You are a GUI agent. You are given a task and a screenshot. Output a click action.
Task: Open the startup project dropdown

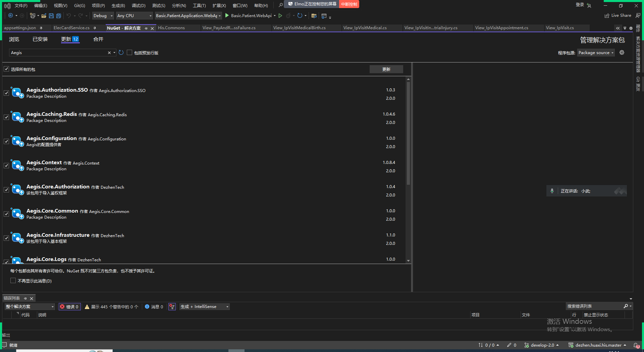(x=188, y=15)
